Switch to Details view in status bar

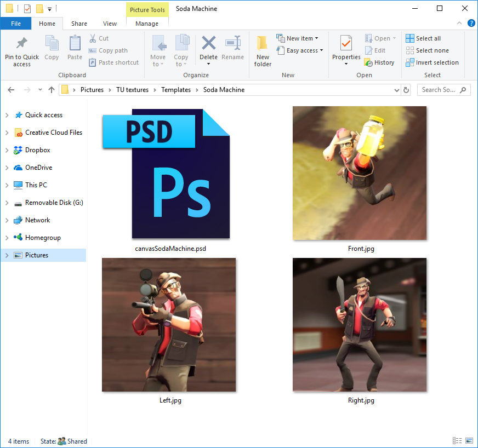pos(457,441)
